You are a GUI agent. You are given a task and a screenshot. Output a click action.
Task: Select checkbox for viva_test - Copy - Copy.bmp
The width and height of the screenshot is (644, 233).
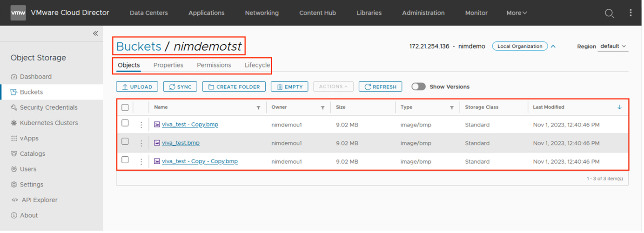(x=125, y=160)
